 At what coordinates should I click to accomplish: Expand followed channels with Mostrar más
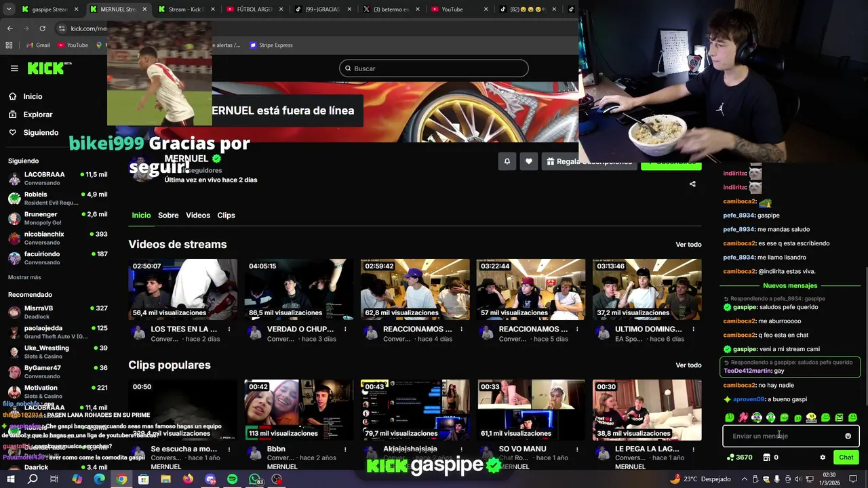click(24, 277)
